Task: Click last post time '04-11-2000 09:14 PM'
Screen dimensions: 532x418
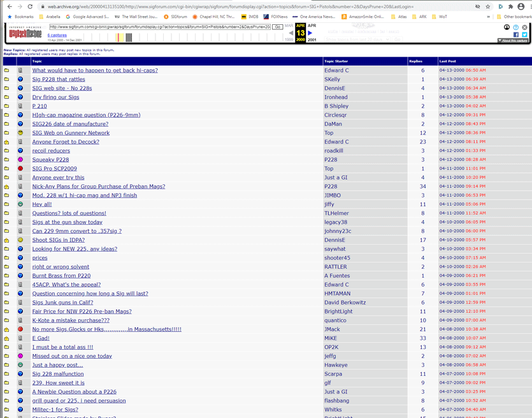Action: [x=463, y=186]
